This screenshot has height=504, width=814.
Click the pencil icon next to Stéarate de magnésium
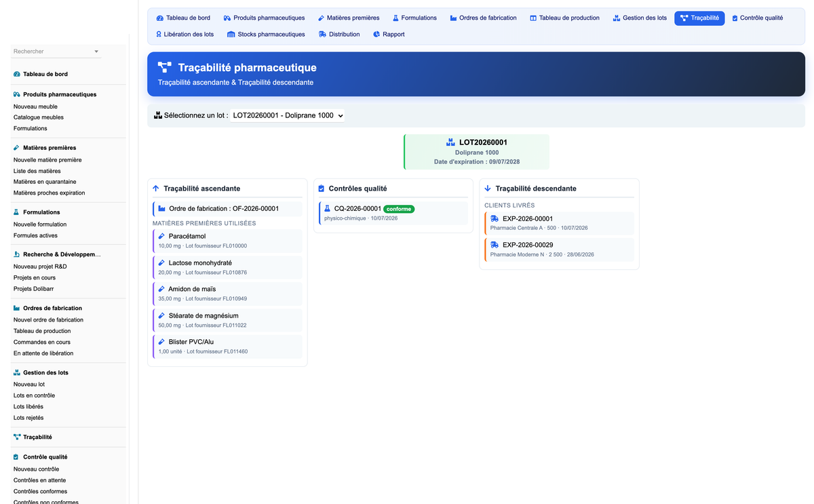161,315
